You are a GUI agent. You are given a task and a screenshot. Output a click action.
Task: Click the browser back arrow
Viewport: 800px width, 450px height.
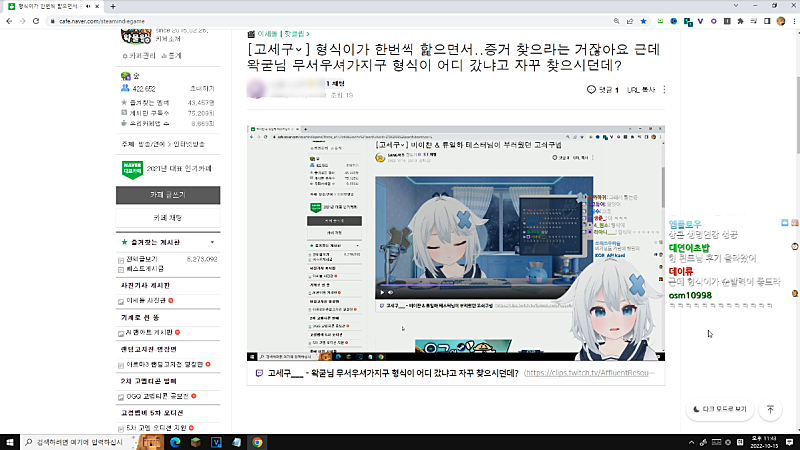coord(9,21)
